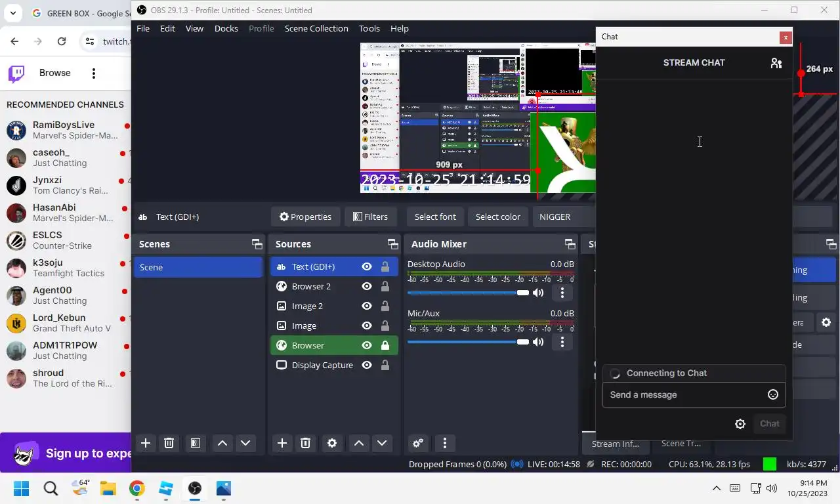Open the Docks menu
Viewport: 840px width, 504px height.
[x=226, y=28]
